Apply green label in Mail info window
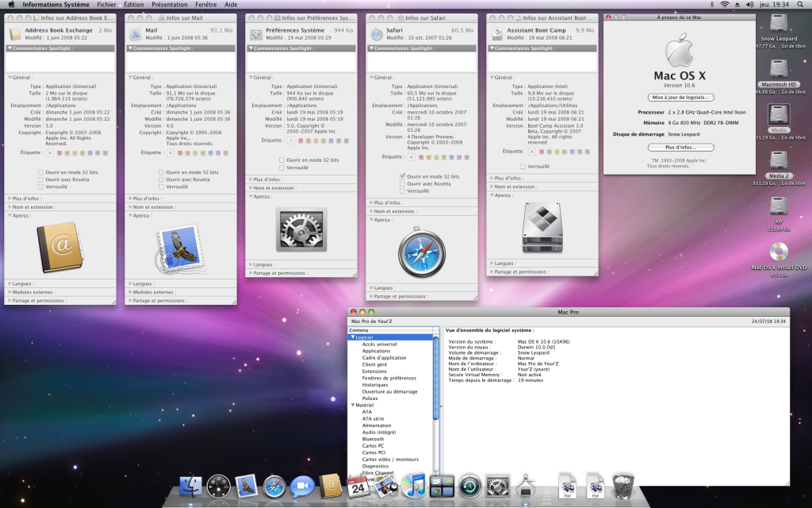This screenshot has height=508, width=812. pos(203,153)
